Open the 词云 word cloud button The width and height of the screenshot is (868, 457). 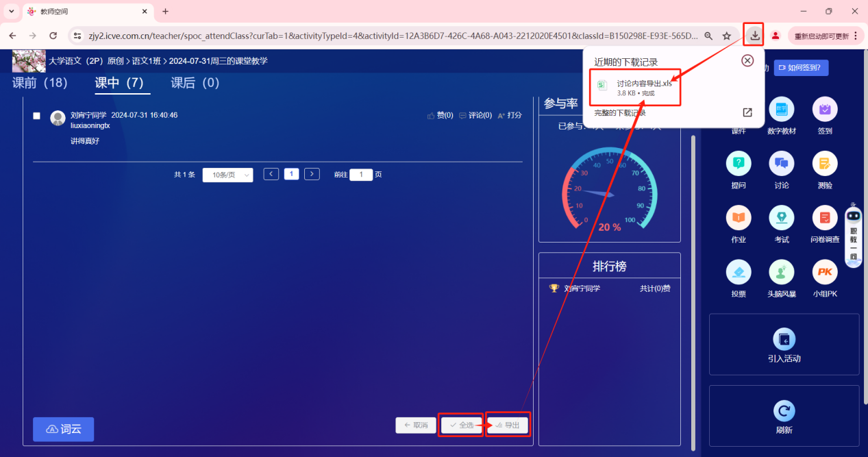[x=63, y=429]
